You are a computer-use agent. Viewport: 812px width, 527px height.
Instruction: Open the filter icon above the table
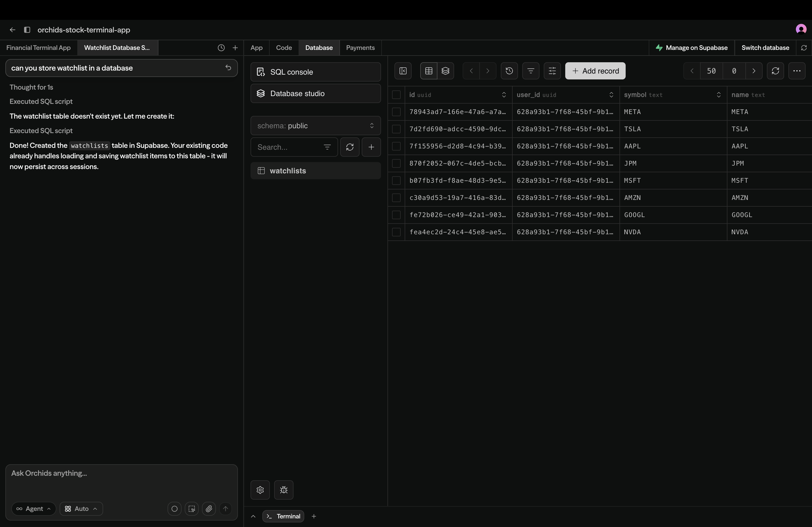pyautogui.click(x=531, y=71)
